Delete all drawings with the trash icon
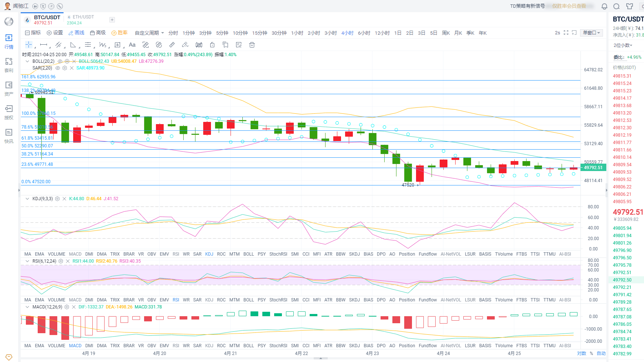The width and height of the screenshot is (644, 362). [x=252, y=45]
